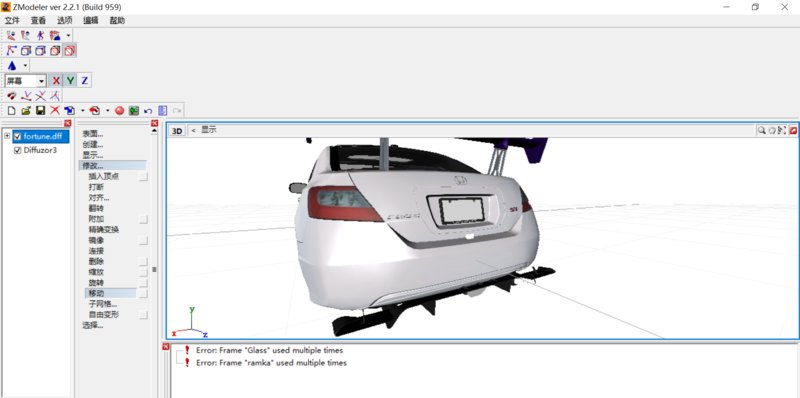This screenshot has width=800, height=398.
Task: Open the 屏幕 coordinate system dropdown
Action: [x=26, y=81]
